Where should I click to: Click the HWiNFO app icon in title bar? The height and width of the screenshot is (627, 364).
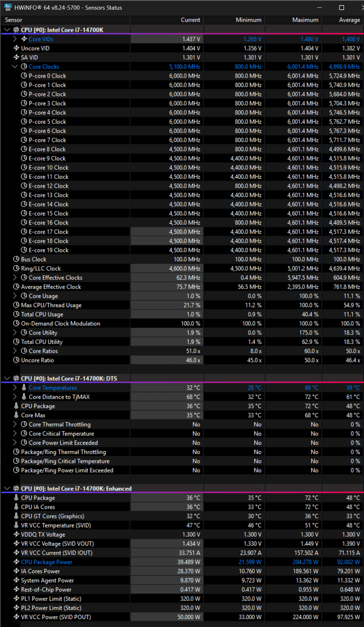tap(8, 7)
